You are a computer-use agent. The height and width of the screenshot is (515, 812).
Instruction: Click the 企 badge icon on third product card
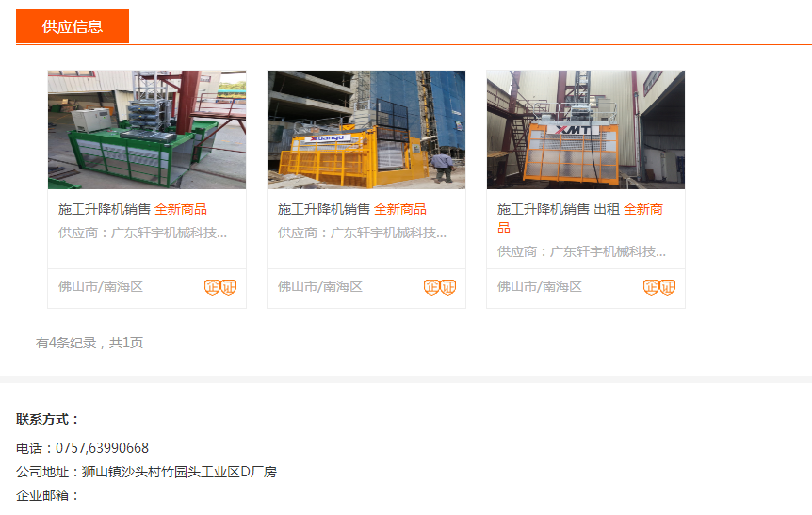(652, 287)
